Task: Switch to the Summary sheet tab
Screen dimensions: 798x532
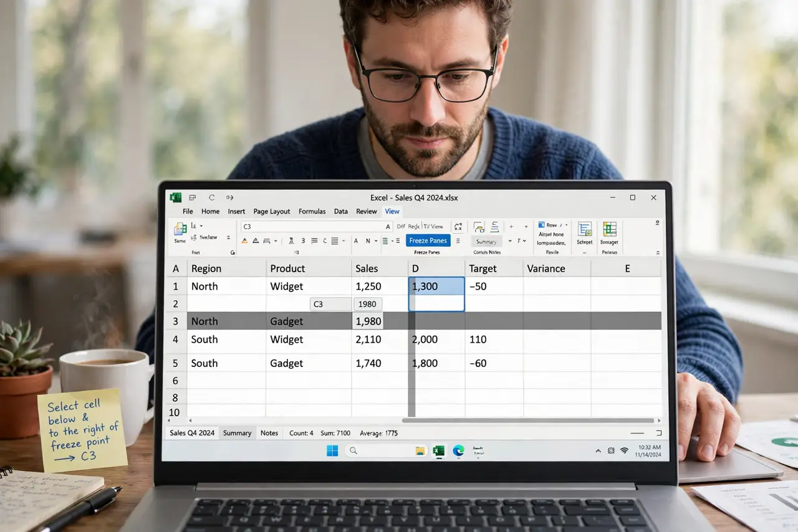Action: 237,433
